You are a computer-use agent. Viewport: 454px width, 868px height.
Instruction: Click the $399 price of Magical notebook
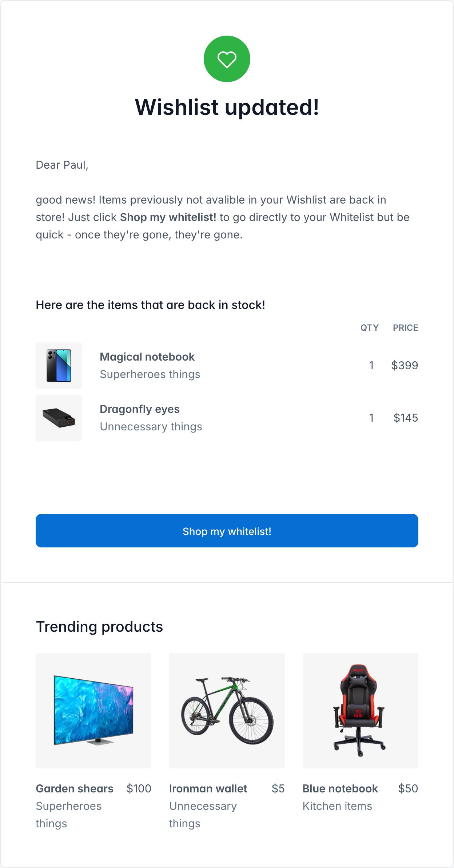(405, 365)
